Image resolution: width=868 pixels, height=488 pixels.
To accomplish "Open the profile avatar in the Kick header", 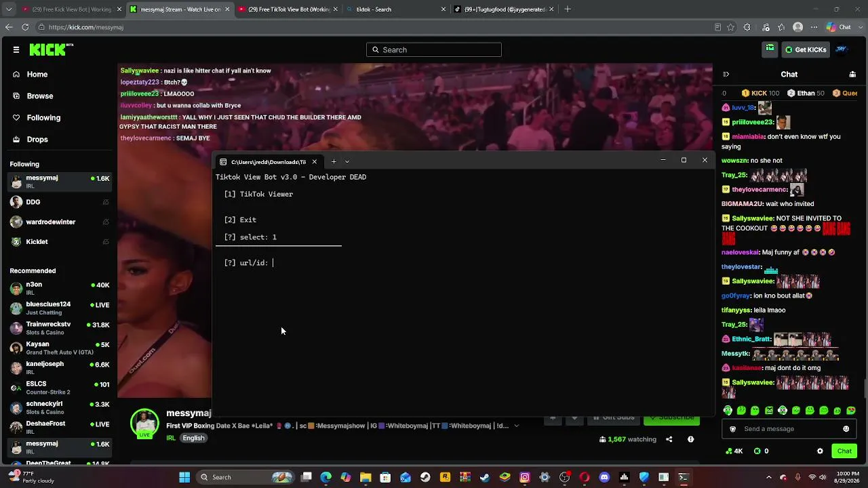I will [842, 49].
